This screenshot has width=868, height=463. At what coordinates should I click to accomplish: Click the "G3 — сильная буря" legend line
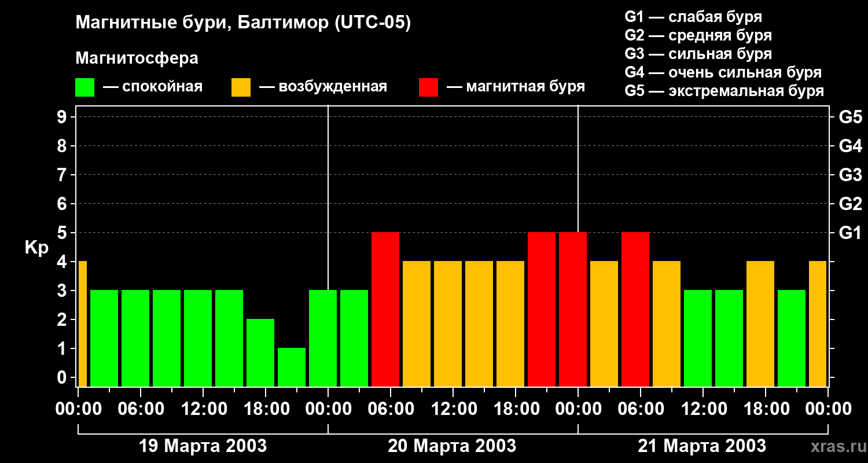pos(698,54)
